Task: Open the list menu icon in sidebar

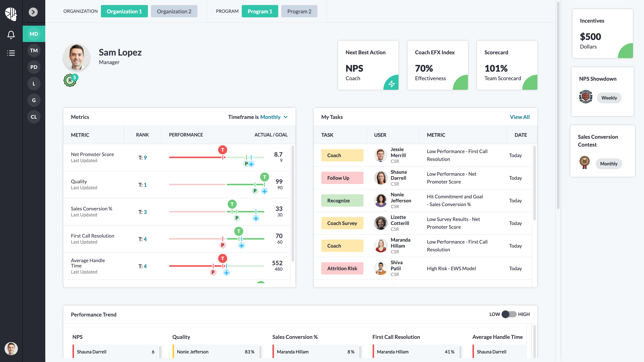Action: [x=11, y=53]
